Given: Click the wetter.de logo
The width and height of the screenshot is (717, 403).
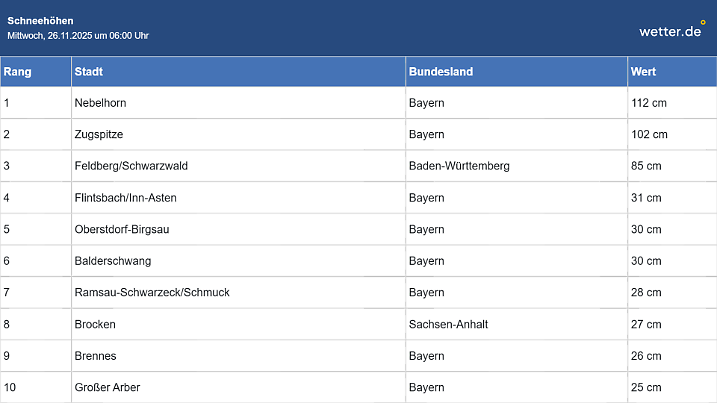Looking at the screenshot, I should [x=672, y=30].
